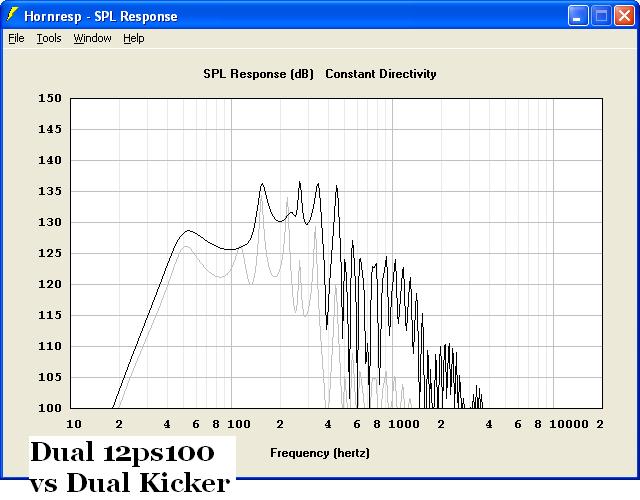This screenshot has width=640, height=500.
Task: Close the Hornresp SPL Response window
Action: point(624,16)
